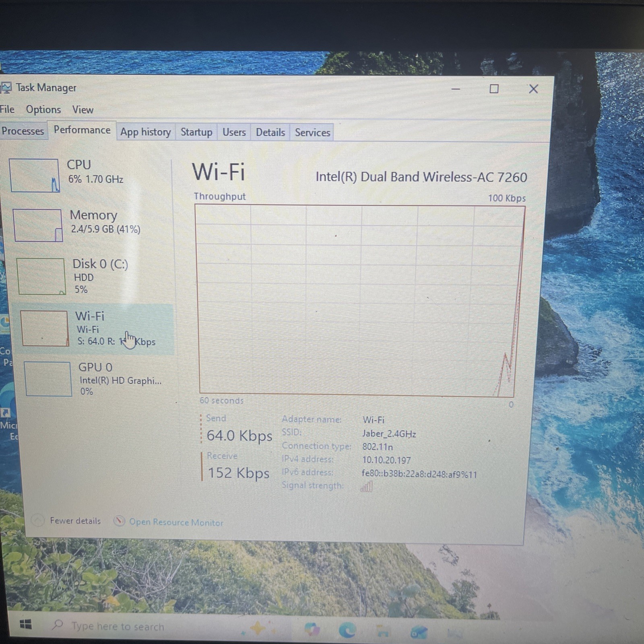Click the CPU 6% 1.70 GHz label

click(95, 171)
